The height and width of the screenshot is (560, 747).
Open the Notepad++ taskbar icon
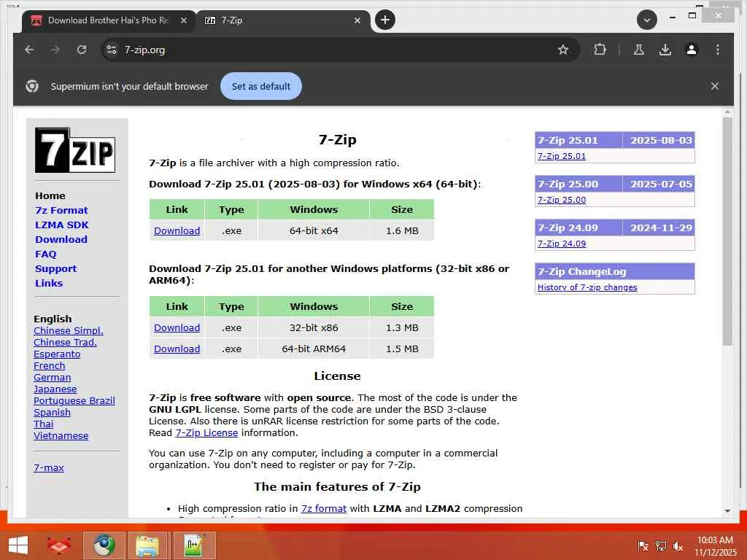(x=194, y=545)
